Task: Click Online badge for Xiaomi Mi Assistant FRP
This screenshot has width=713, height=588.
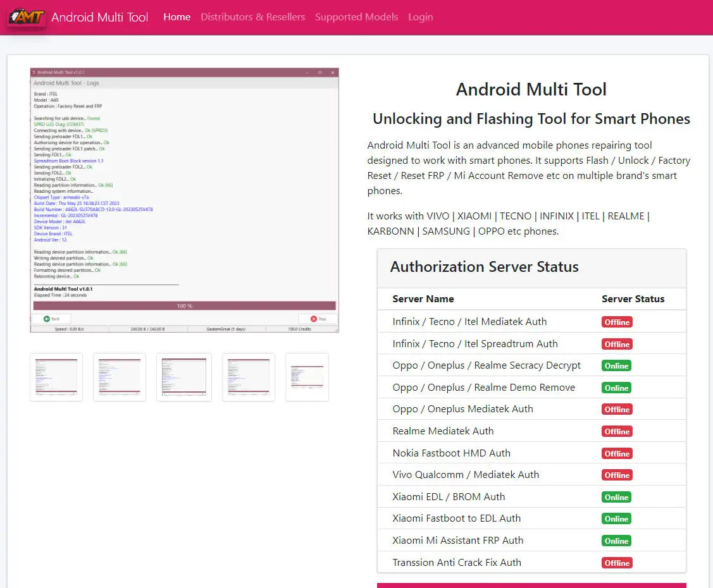Action: pyautogui.click(x=616, y=541)
